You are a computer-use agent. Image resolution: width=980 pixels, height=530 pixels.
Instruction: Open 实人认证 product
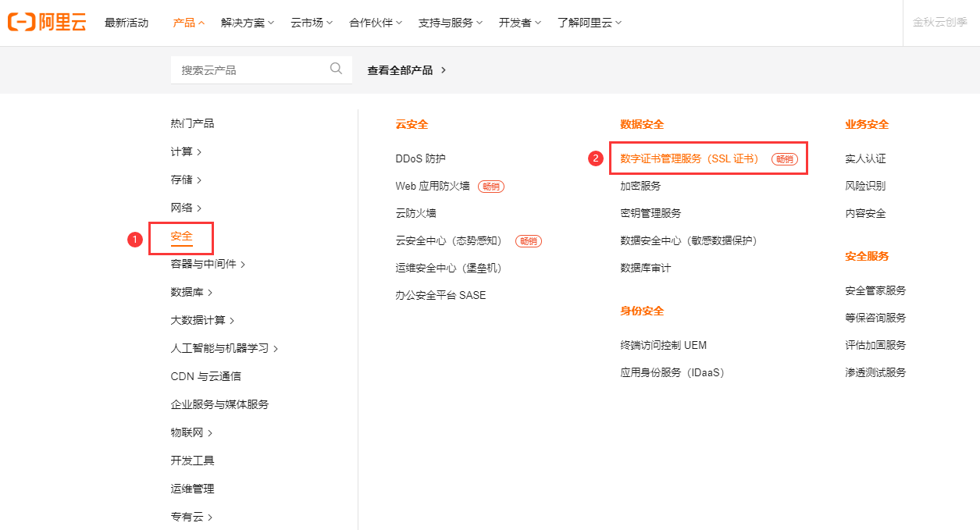point(865,158)
